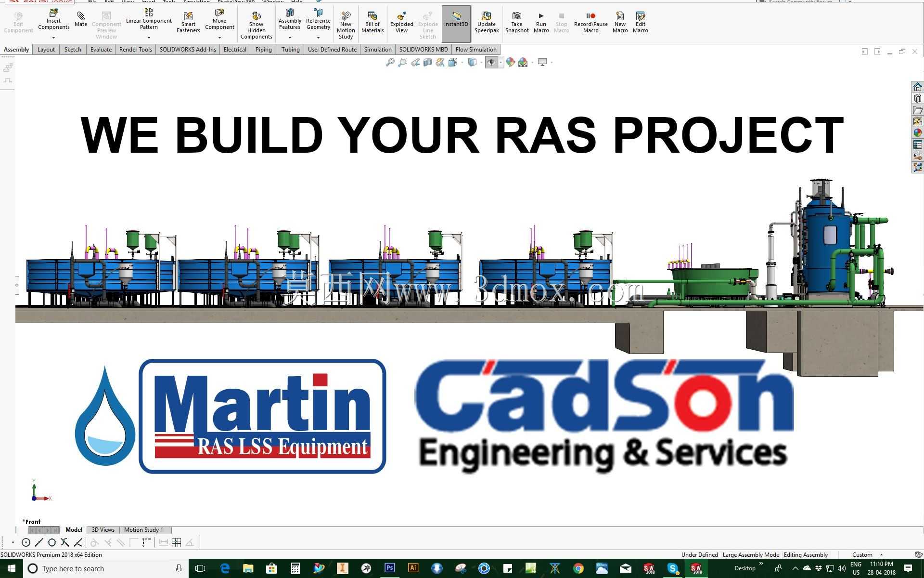The image size is (924, 578).
Task: Open SOLIDWORKS Resources home task pane icon
Action: (x=917, y=87)
